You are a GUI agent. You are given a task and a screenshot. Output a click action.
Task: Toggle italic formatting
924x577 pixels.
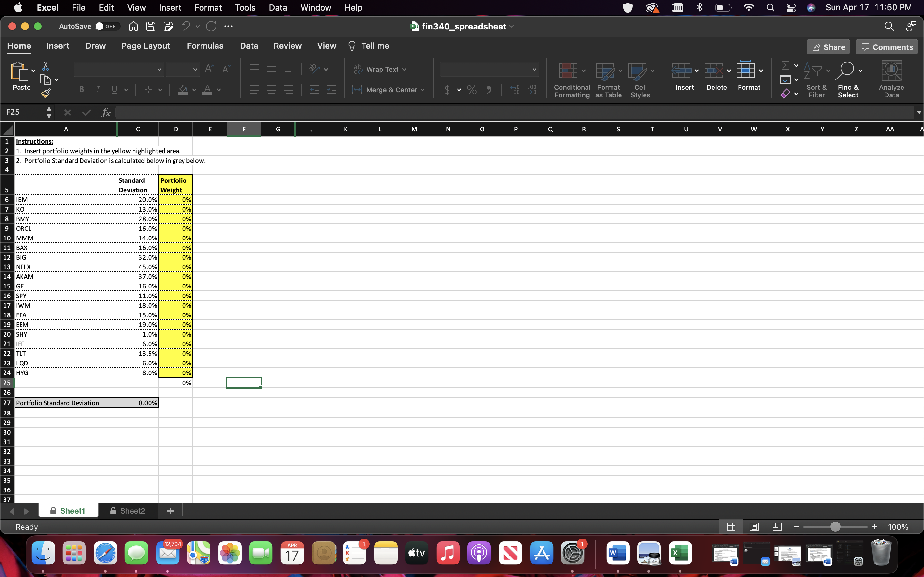(x=98, y=89)
